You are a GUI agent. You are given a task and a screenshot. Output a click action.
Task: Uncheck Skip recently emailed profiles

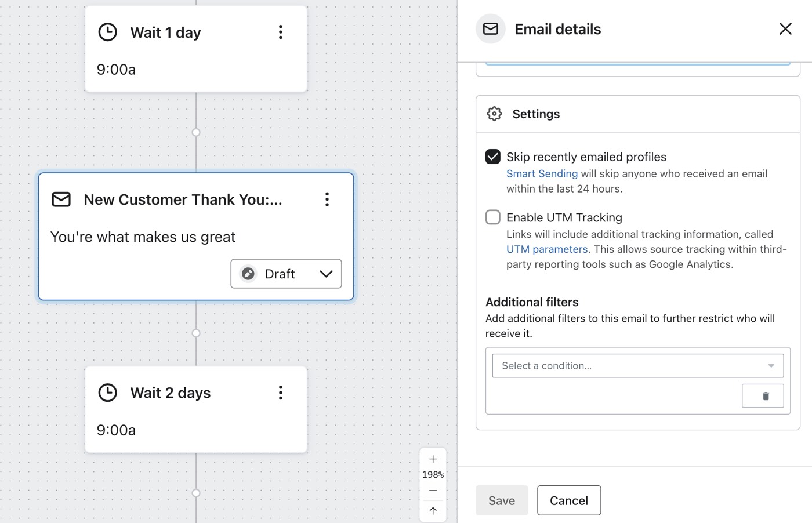point(493,157)
